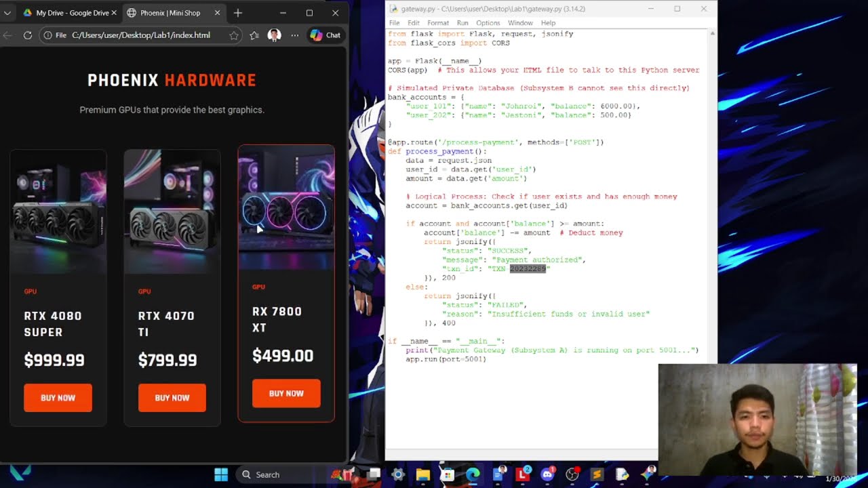Click the IDLE editor vertical scrollbar
Screen dimensions: 868x488
713,237
